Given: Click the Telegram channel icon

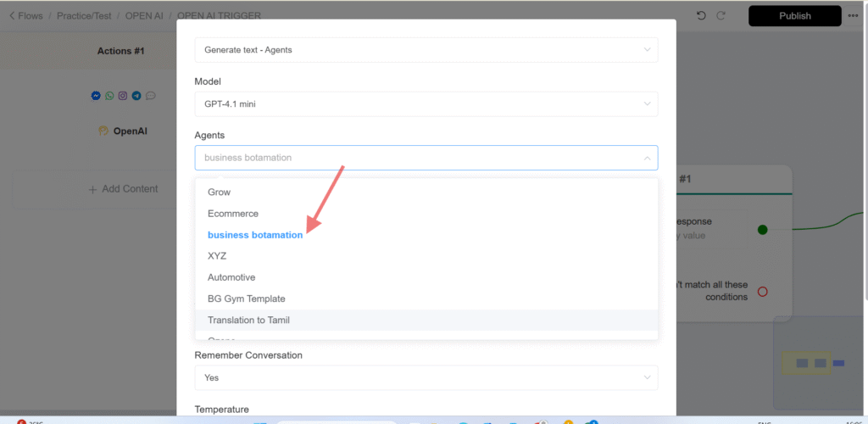Looking at the screenshot, I should tap(136, 96).
